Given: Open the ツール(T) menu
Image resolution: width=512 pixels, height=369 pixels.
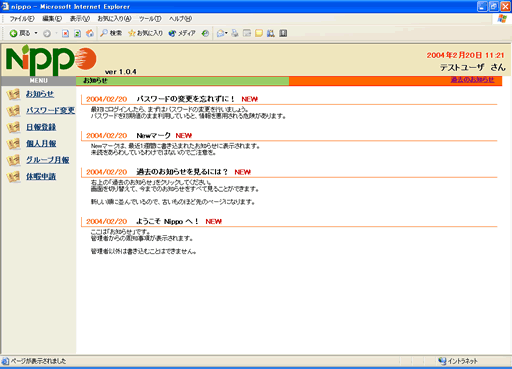Looking at the screenshot, I should [x=150, y=19].
